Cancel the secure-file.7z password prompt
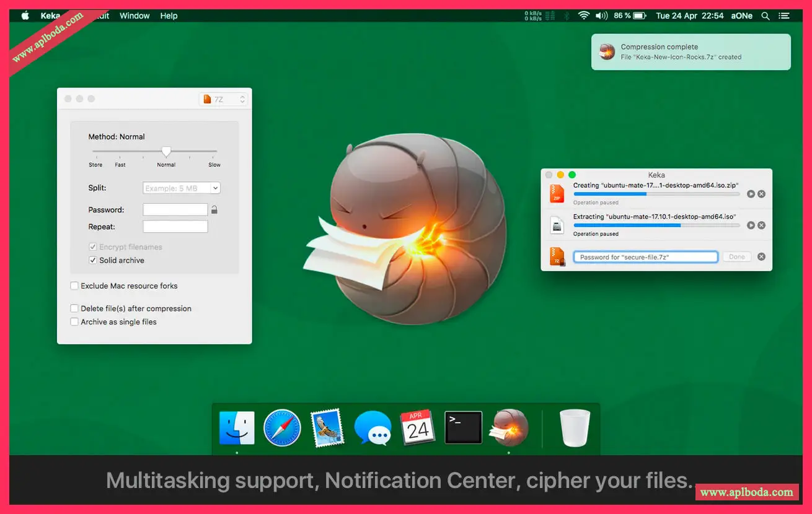 (x=761, y=257)
